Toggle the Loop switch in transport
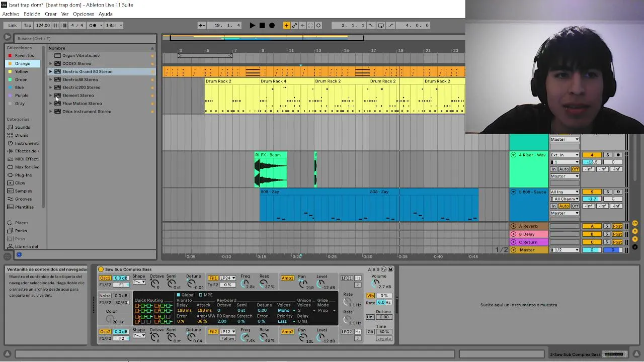Image resolution: width=644 pixels, height=362 pixels. (381, 25)
